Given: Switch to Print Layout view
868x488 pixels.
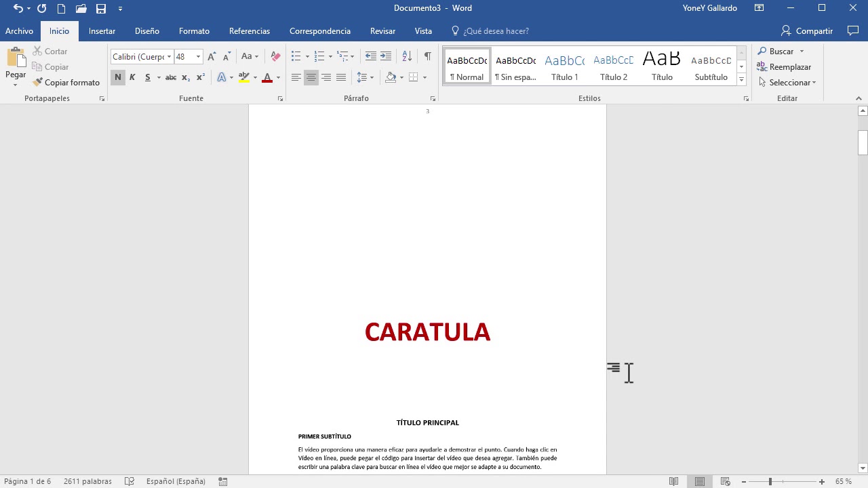Looking at the screenshot, I should (x=700, y=481).
